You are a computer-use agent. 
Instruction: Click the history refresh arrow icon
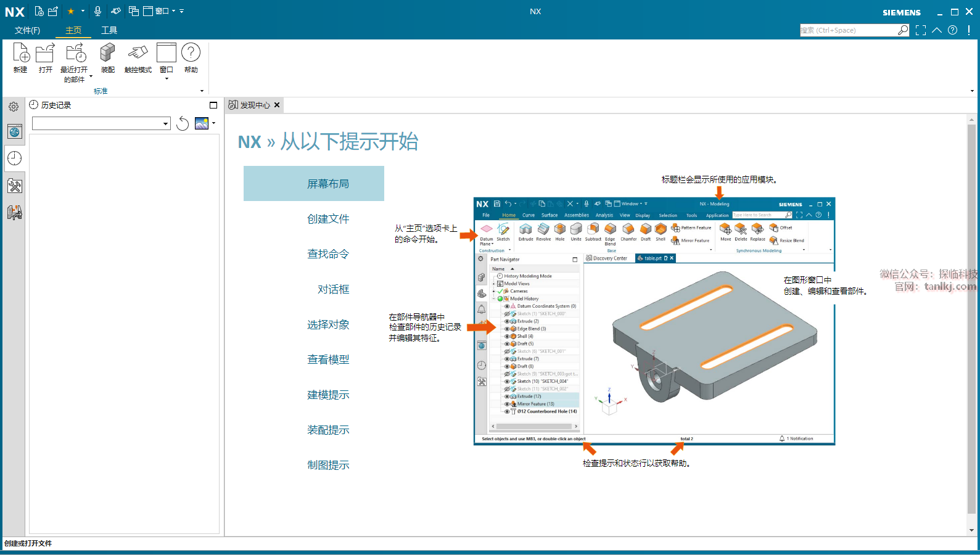[183, 124]
